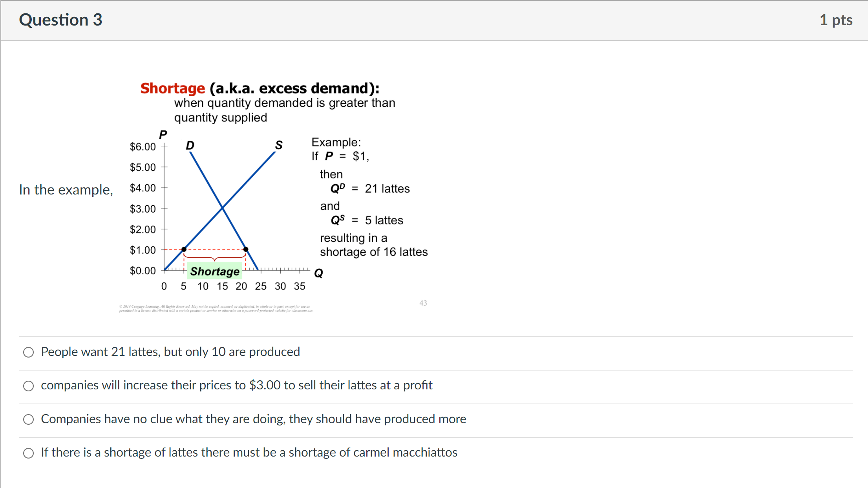Screen dimensions: 868x488
Task: Click the demand curve labeled D
Action: click(190, 145)
